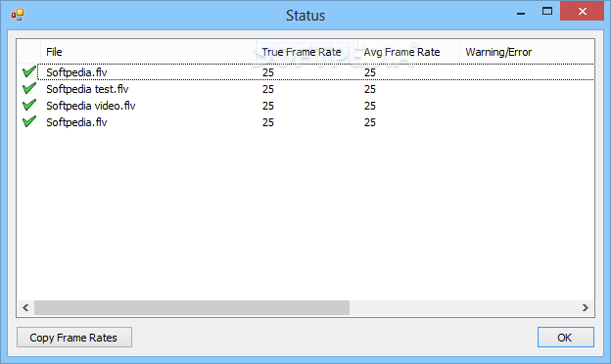This screenshot has width=611, height=364.
Task: Select the Softpedia test.flv row
Action: point(305,89)
